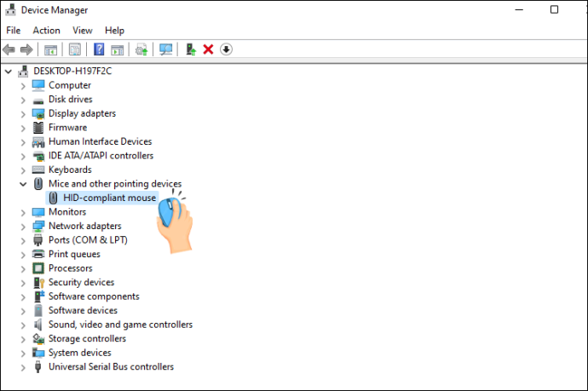The height and width of the screenshot is (391, 588).
Task: Expand the Software components category
Action: [x=23, y=297]
